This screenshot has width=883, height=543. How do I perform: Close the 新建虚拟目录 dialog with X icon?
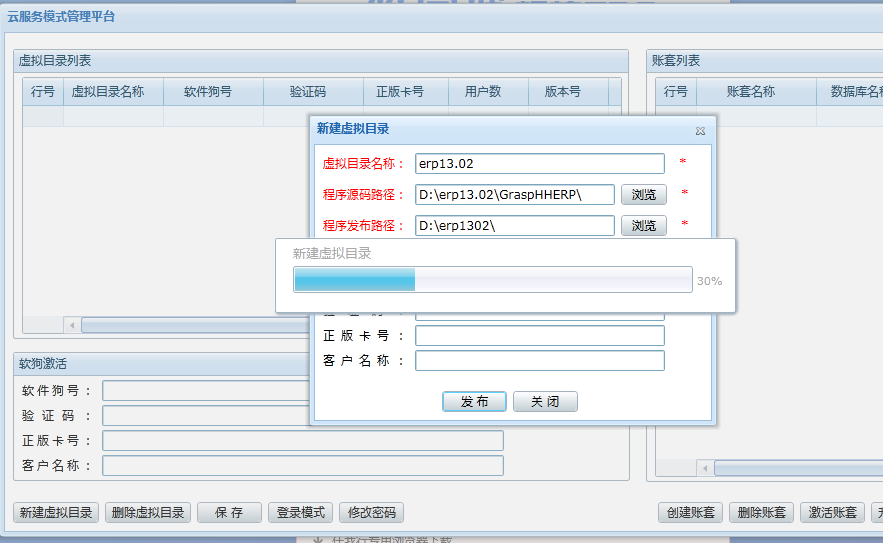pyautogui.click(x=700, y=130)
